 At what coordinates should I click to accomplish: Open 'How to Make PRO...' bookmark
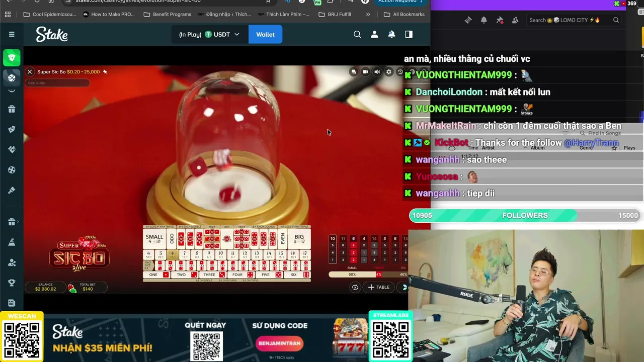click(109, 14)
